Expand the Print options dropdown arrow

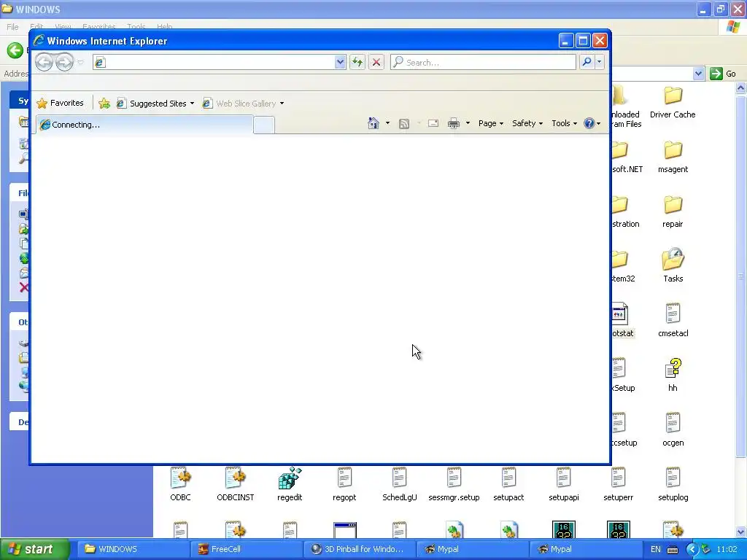[x=468, y=123]
